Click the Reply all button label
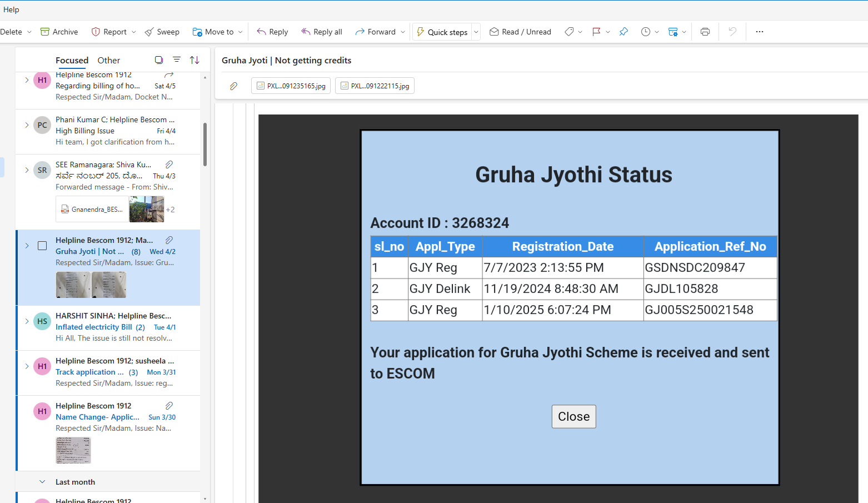The width and height of the screenshot is (868, 503). pyautogui.click(x=328, y=32)
